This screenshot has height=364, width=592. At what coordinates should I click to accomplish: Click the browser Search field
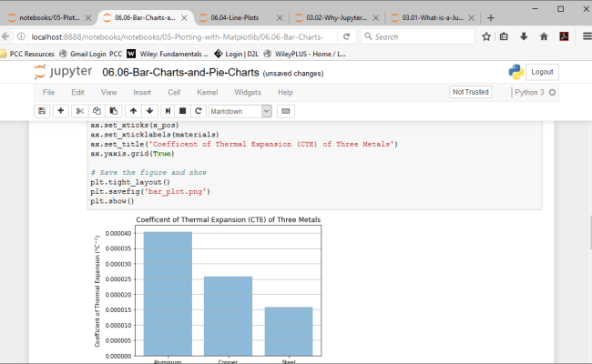pos(417,36)
